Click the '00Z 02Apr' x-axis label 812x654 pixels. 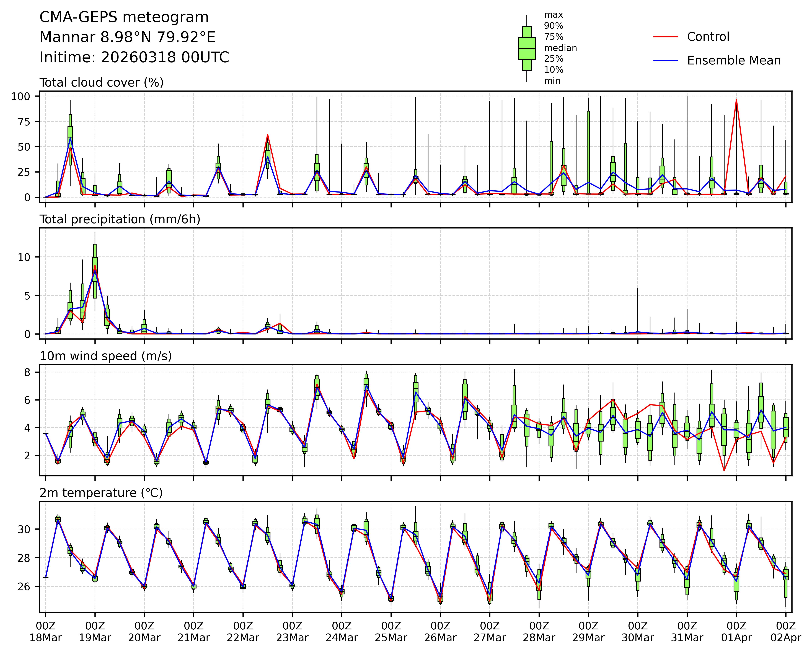(x=786, y=632)
